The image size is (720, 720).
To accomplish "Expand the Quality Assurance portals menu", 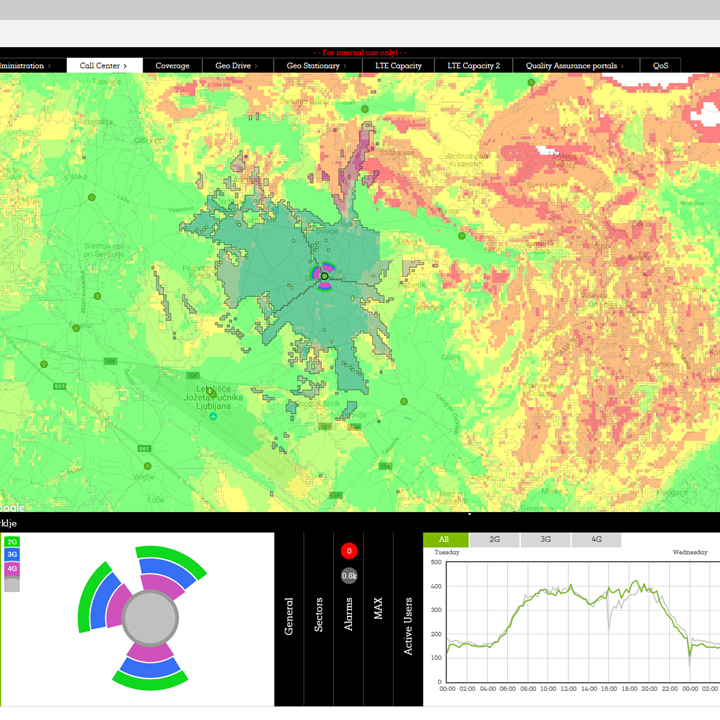I will point(575,66).
